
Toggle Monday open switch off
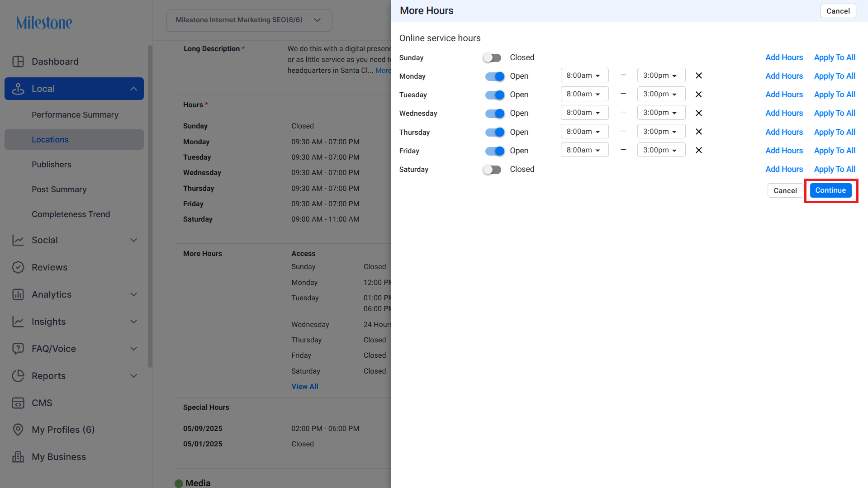pos(495,76)
